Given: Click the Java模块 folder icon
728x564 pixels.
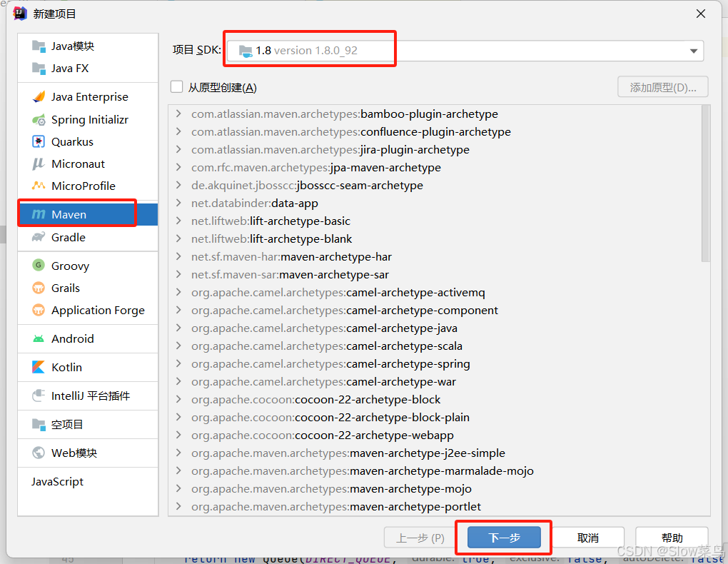Looking at the screenshot, I should 39,46.
